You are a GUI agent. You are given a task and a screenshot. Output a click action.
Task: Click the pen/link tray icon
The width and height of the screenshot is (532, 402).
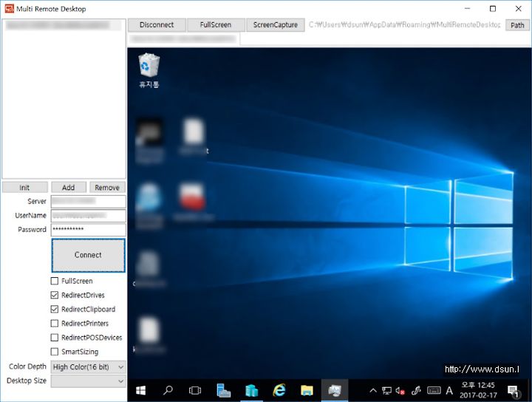pos(416,391)
